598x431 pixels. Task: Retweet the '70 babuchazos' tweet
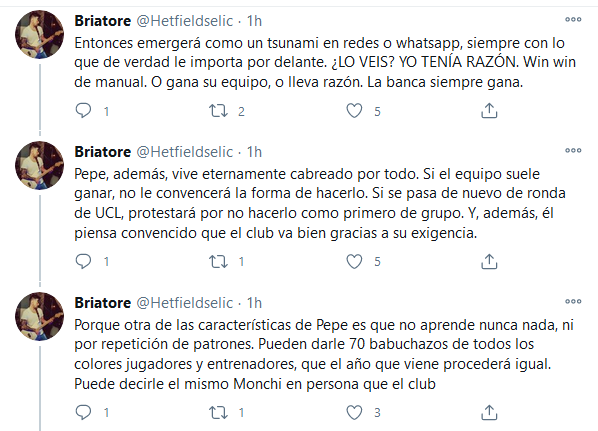218,412
